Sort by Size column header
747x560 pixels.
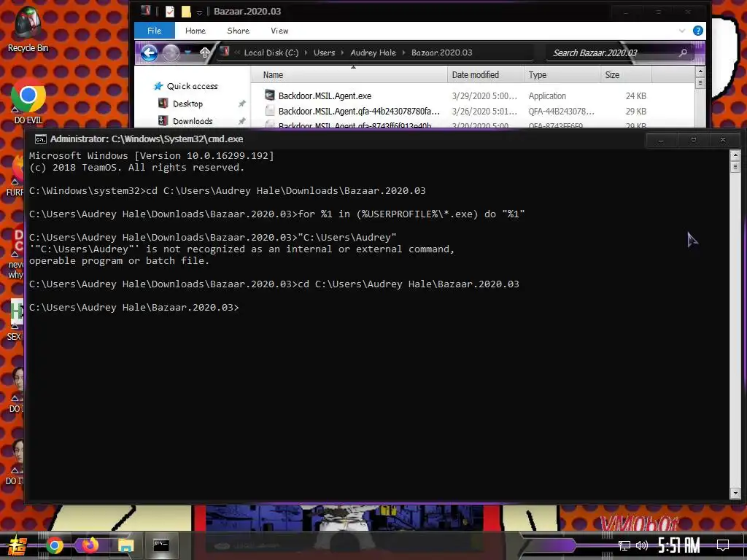tap(626, 75)
